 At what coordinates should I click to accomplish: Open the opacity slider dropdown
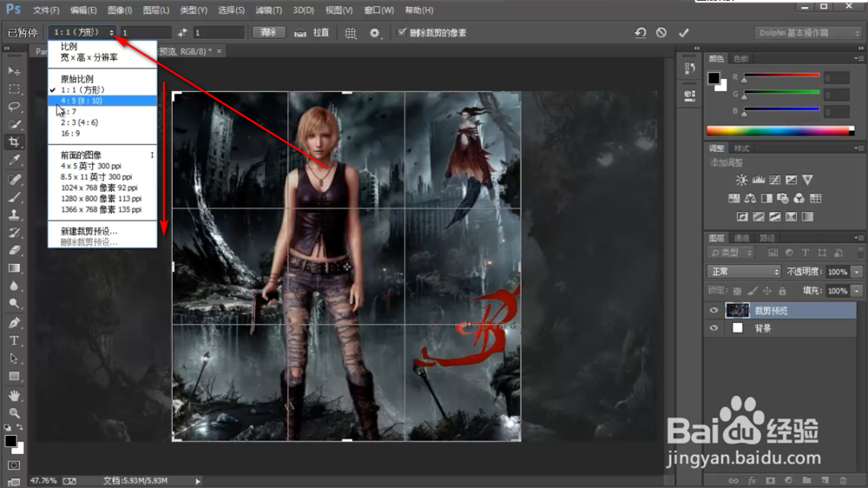(x=857, y=272)
